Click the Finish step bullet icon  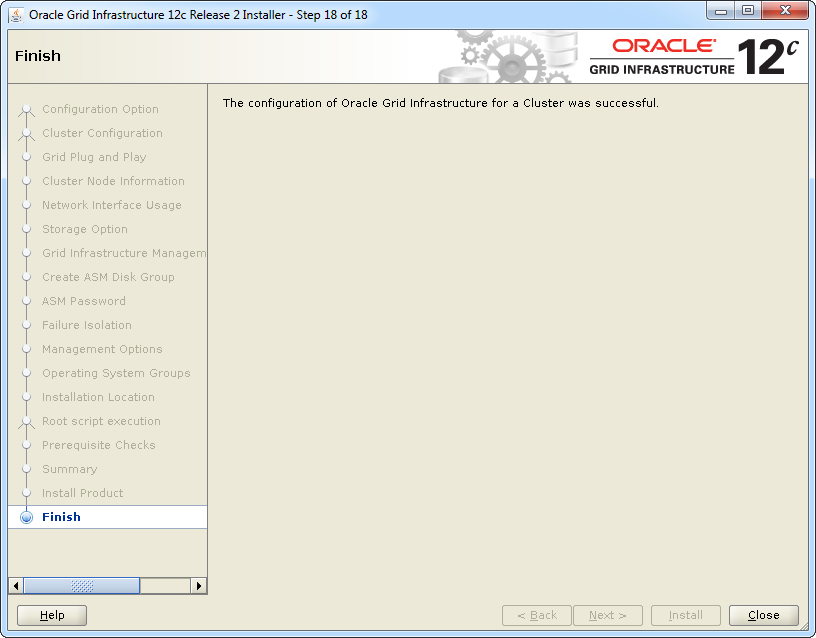[27, 517]
